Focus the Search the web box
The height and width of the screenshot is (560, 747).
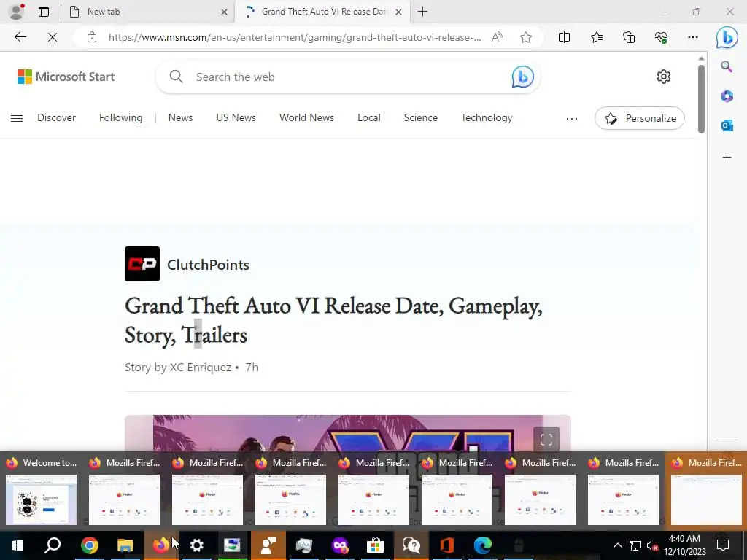click(347, 77)
